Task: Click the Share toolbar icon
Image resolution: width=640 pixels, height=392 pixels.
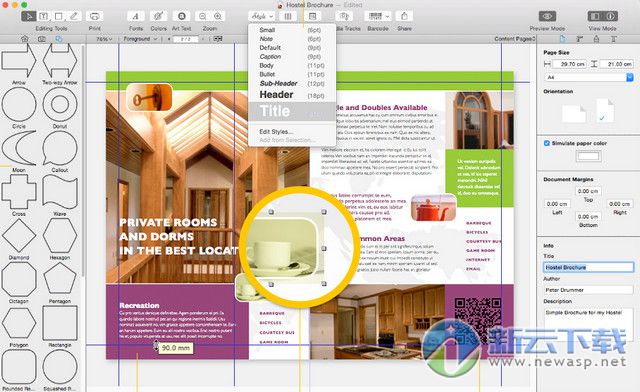Action: tap(404, 16)
